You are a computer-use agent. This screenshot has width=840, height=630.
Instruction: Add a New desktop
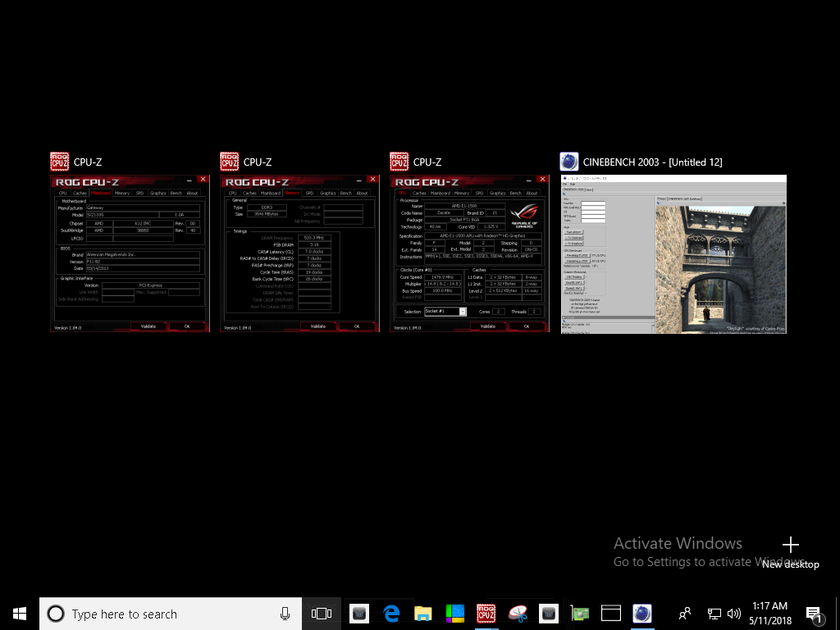791,553
